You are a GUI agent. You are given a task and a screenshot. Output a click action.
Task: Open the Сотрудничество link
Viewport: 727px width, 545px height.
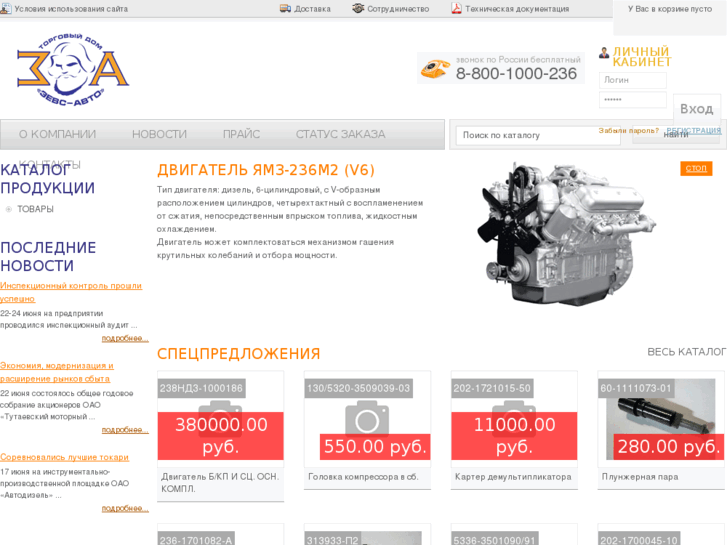398,9
